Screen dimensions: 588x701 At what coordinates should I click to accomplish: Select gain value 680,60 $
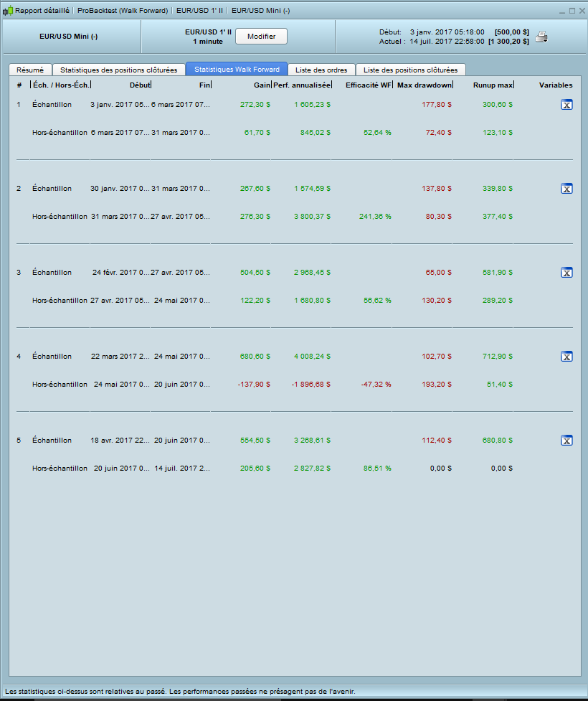pyautogui.click(x=255, y=357)
